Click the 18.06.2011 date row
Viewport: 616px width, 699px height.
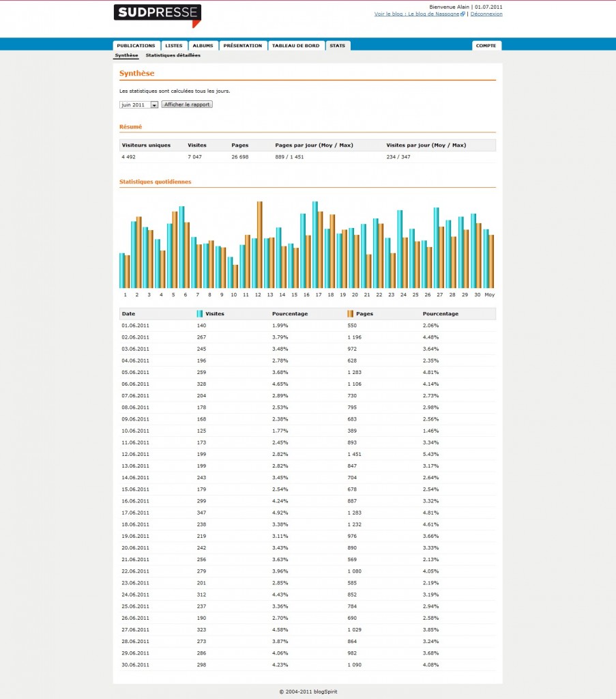point(308,524)
